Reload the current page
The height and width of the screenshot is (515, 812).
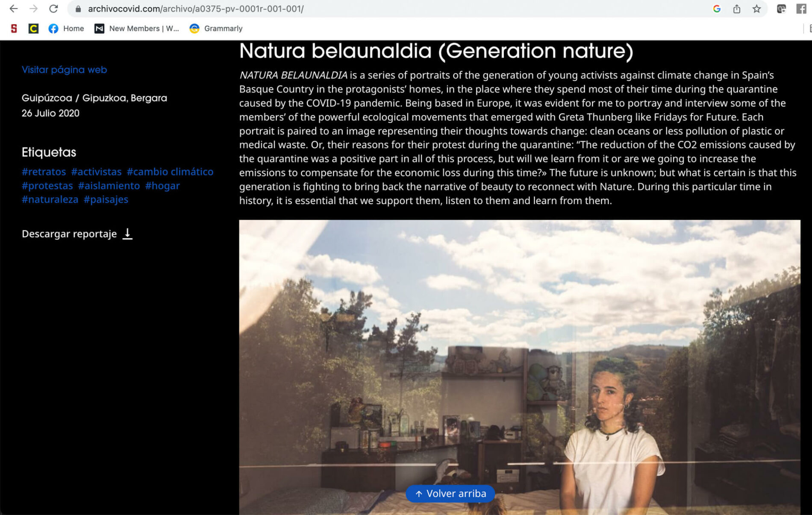pyautogui.click(x=53, y=9)
